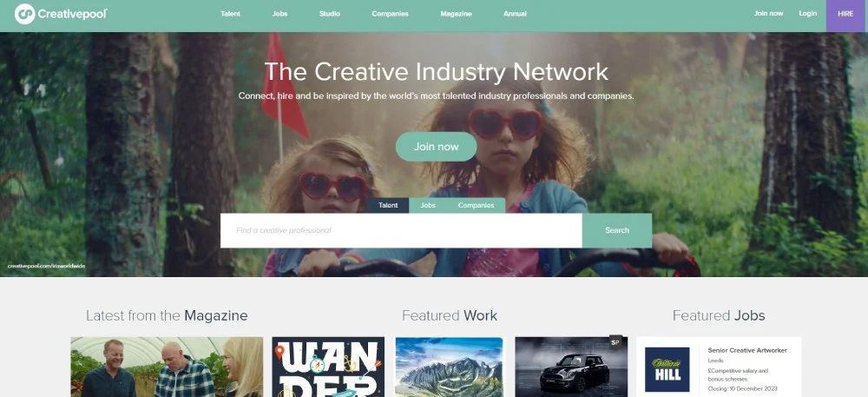Visit the Magazine section
Screen dimensions: 868x397
(x=457, y=14)
